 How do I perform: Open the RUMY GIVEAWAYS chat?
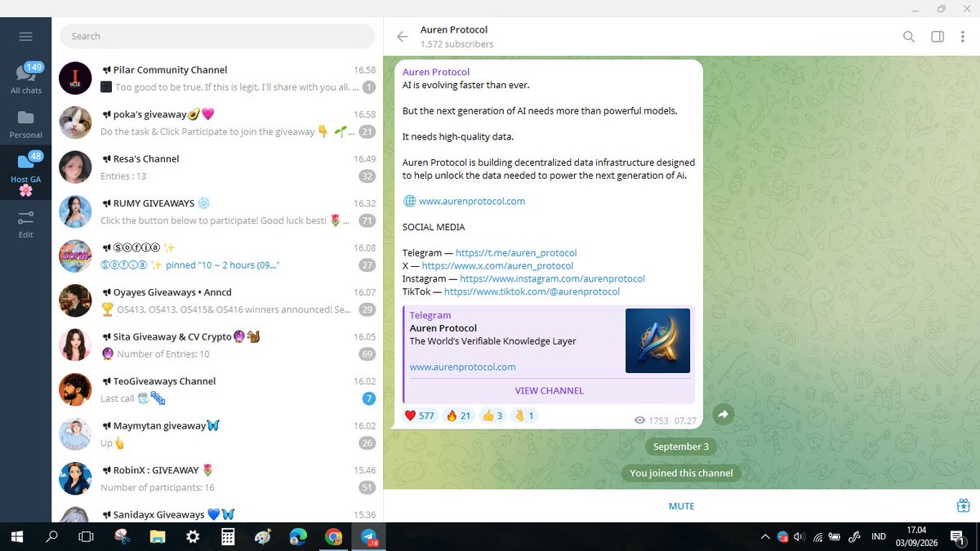[217, 211]
